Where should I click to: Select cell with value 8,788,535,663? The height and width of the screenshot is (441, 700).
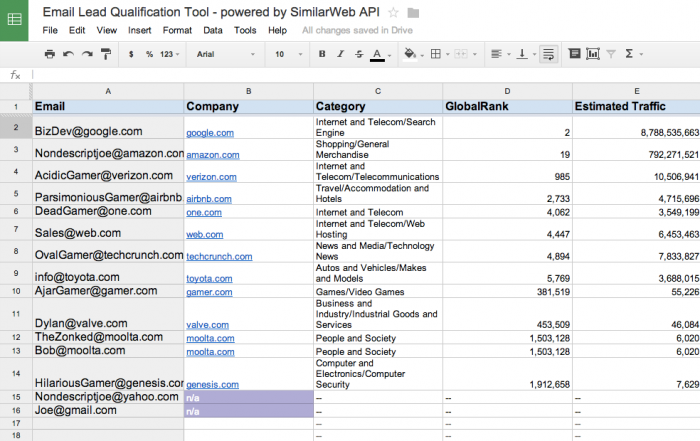pyautogui.click(x=636, y=127)
